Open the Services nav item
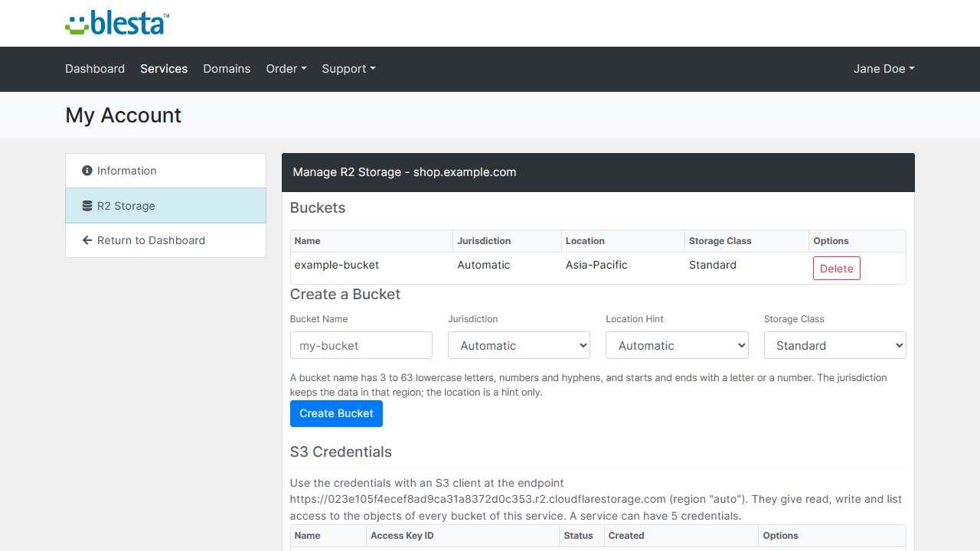Viewport: 980px width, 551px height. click(x=164, y=69)
